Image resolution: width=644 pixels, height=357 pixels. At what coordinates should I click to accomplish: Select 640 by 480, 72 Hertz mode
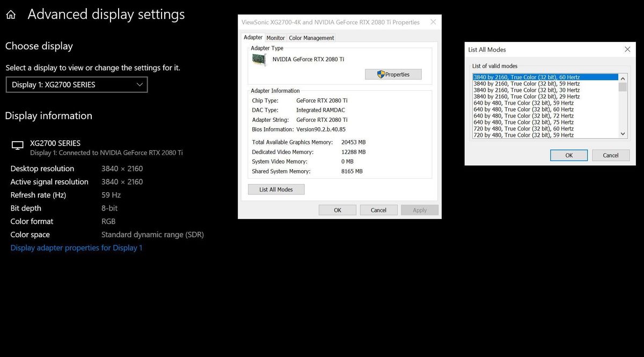545,116
